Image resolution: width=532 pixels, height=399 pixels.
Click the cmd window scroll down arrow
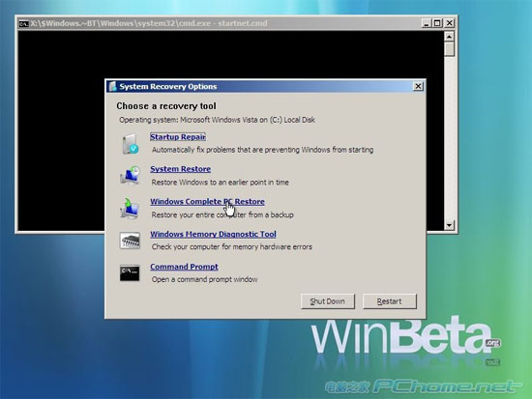click(x=449, y=225)
